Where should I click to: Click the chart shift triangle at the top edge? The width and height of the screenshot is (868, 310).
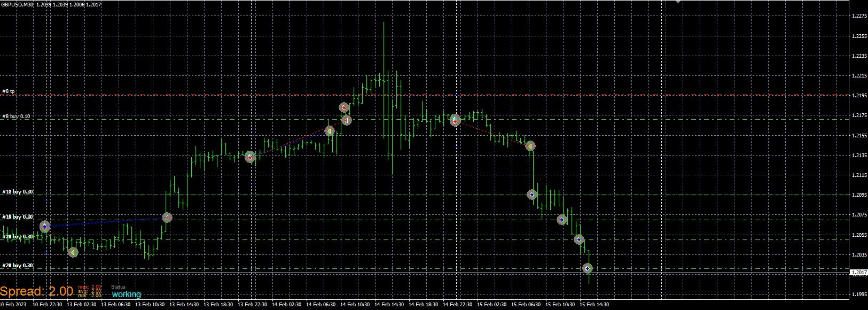point(678,2)
